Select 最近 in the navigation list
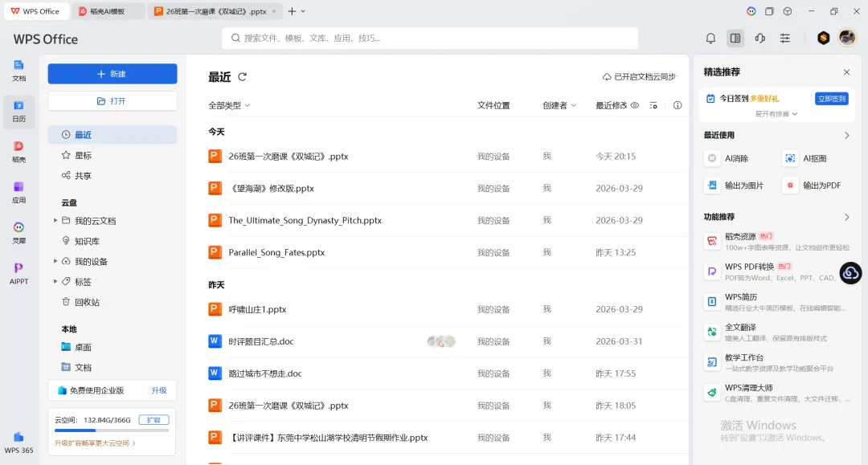Viewport: 868px width, 465px height. tap(113, 135)
